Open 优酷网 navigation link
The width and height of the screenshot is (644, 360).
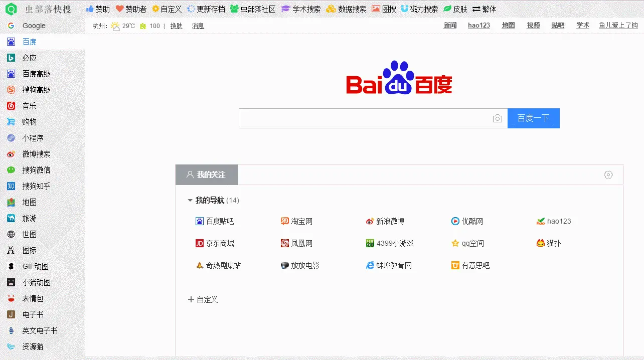click(x=467, y=221)
